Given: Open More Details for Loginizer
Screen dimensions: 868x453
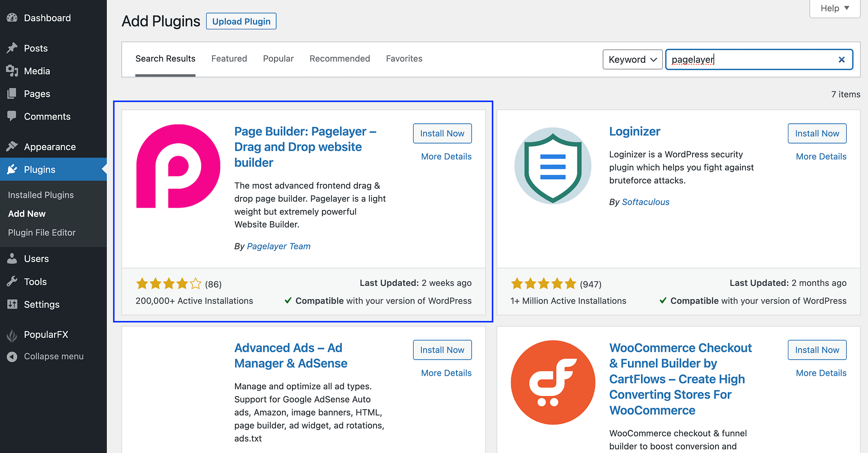Looking at the screenshot, I should tap(821, 157).
